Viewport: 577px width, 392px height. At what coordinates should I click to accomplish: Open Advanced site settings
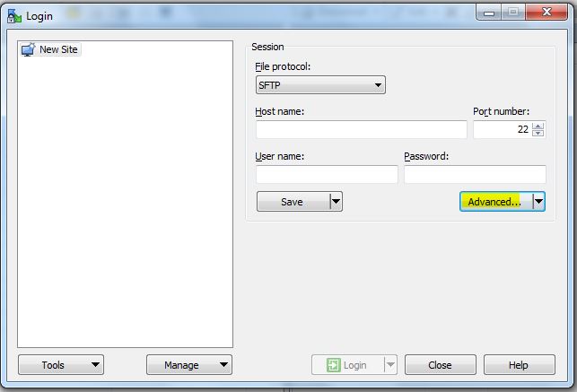click(x=496, y=202)
